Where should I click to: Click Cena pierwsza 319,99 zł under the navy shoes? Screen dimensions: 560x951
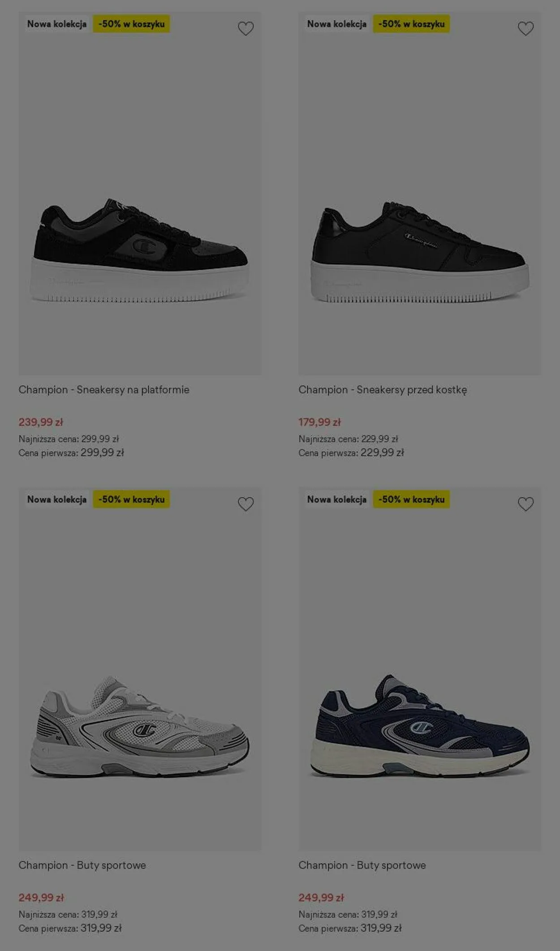pyautogui.click(x=350, y=928)
